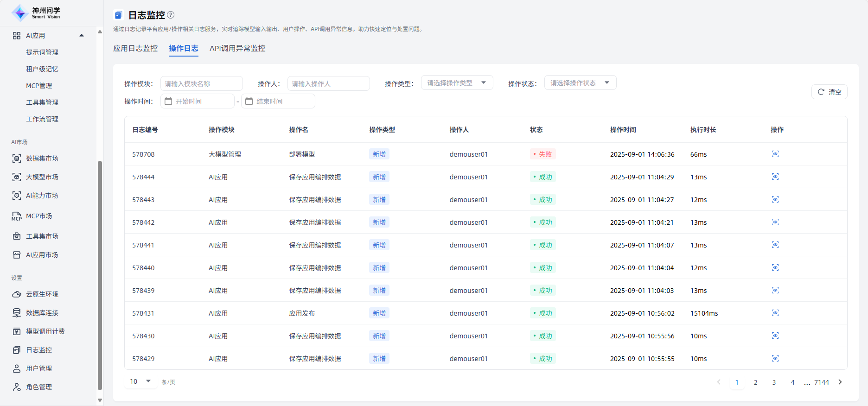Open 数据库连接 in sidebar

pyautogui.click(x=42, y=313)
